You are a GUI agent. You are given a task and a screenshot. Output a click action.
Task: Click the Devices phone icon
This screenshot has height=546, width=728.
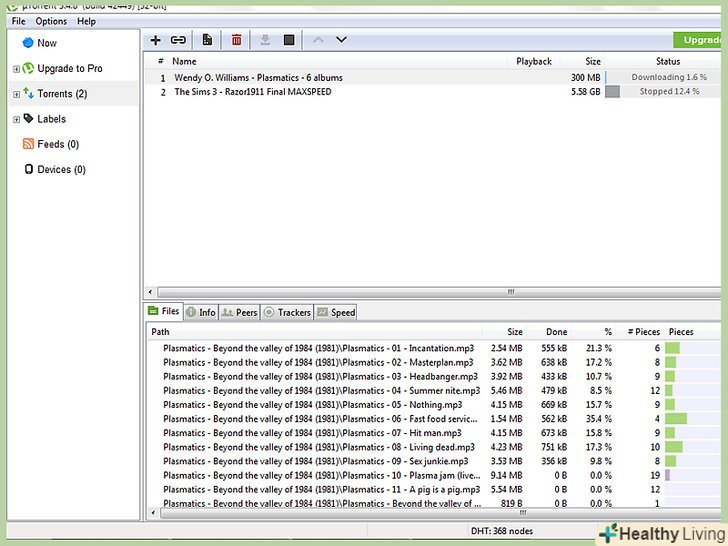pos(29,169)
